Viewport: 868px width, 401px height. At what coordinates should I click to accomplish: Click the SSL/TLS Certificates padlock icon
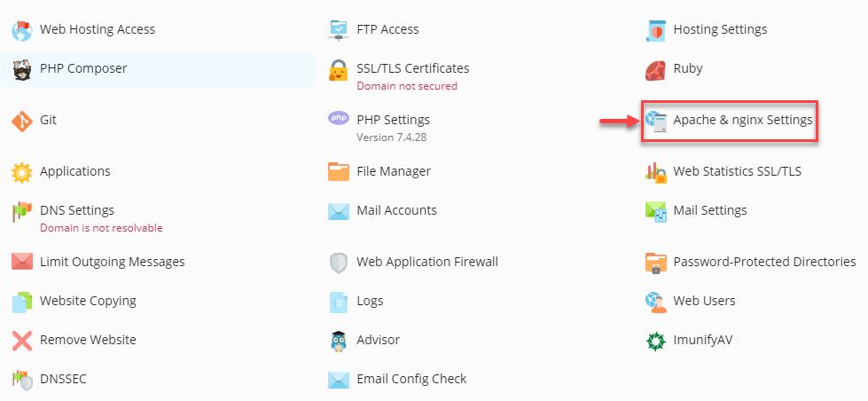[339, 69]
